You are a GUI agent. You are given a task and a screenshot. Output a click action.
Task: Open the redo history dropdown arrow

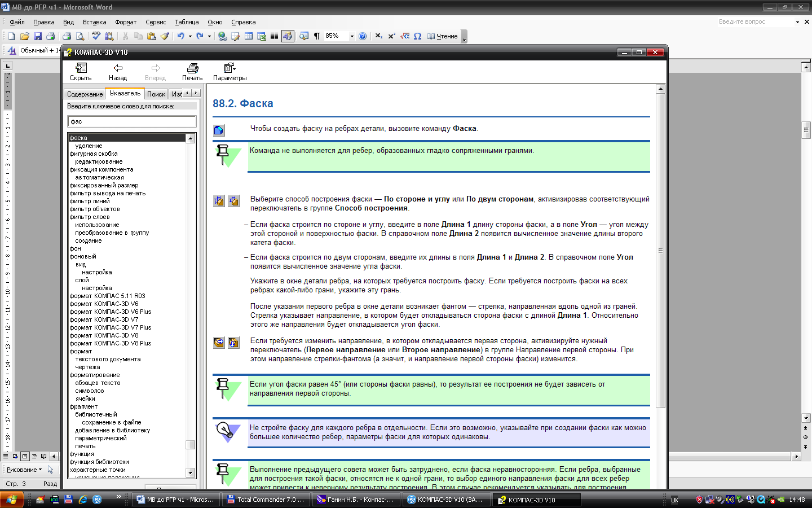(x=209, y=36)
